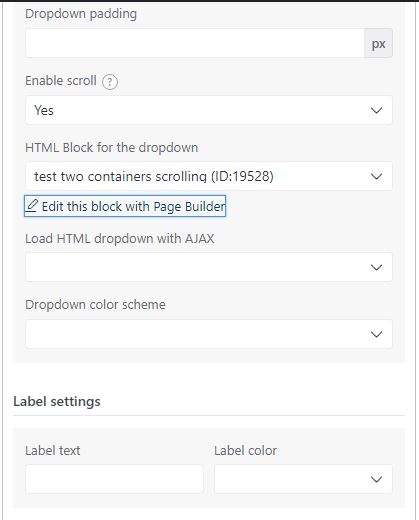This screenshot has height=520, width=419.
Task: Click the HTML Block for the dropdown label
Action: [112, 148]
